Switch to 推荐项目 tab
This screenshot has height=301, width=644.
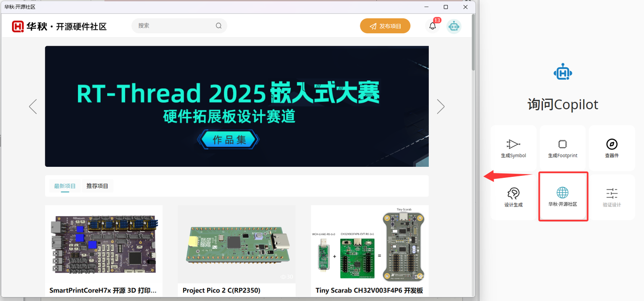(97, 186)
